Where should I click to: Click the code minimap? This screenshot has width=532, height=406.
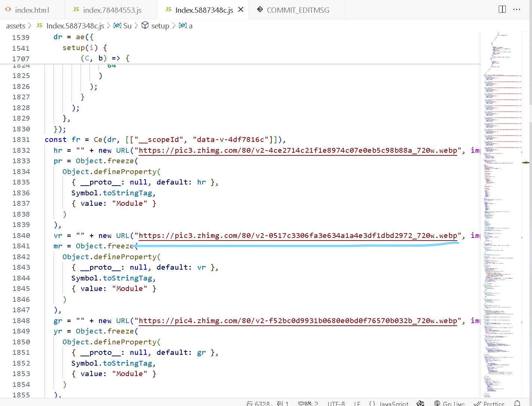501,215
